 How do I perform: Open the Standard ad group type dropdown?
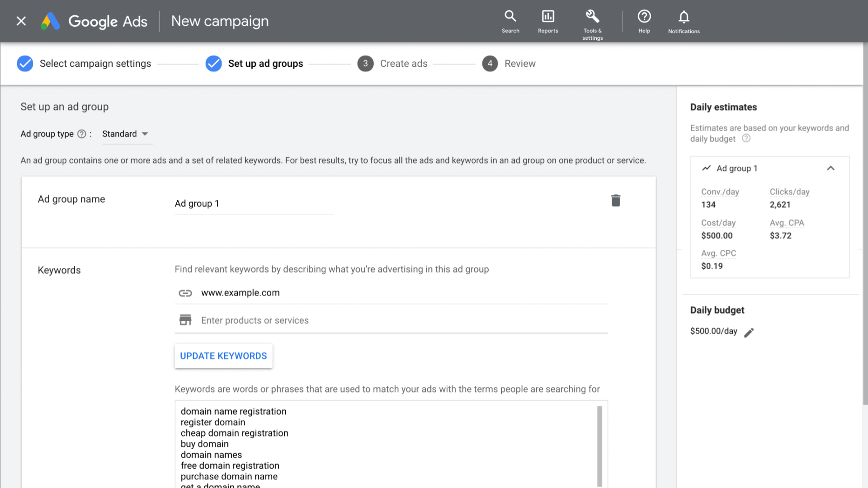pyautogui.click(x=125, y=134)
